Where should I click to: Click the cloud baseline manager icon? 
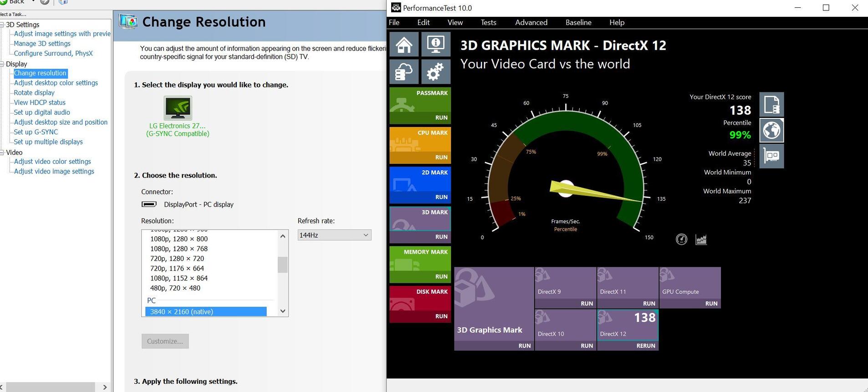[404, 71]
